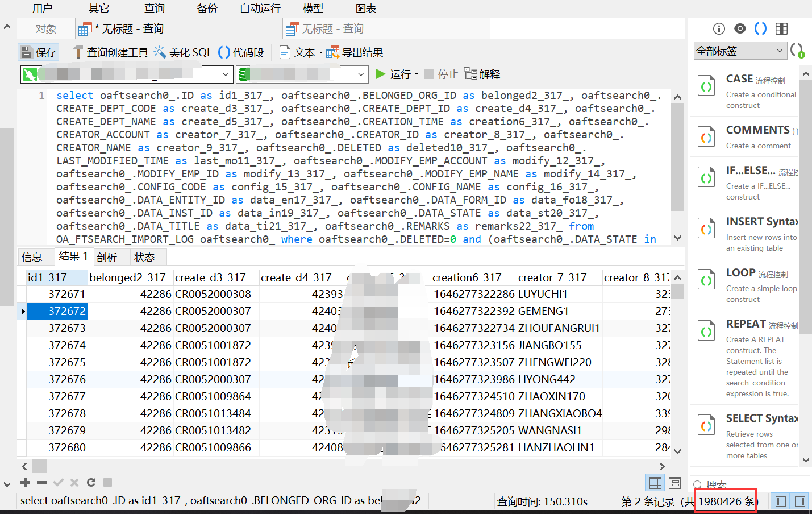The image size is (812, 514).
Task: Open the 查询 menu
Action: pos(154,8)
